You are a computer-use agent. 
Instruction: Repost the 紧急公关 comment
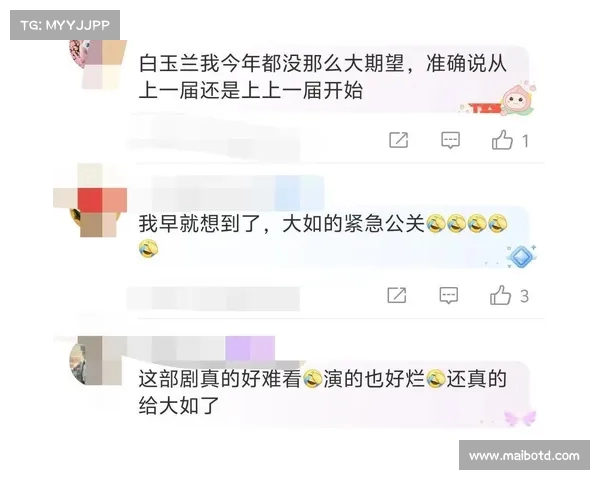397,295
